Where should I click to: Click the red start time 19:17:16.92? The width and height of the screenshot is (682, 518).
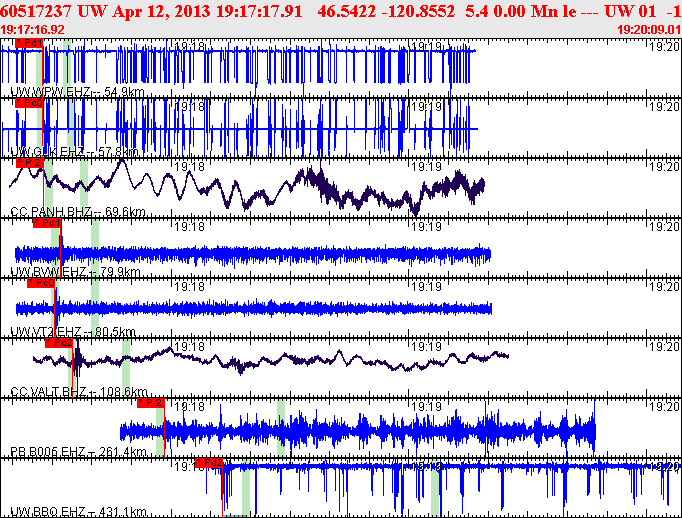[33, 30]
